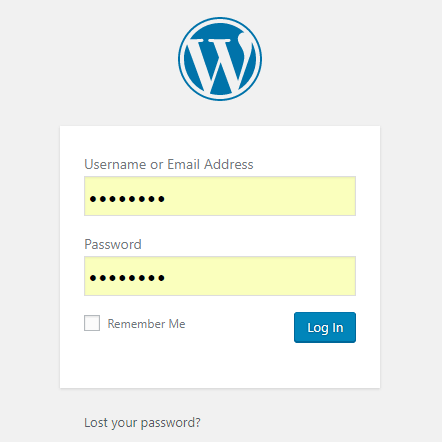Open the Lost your password? link

142,423
